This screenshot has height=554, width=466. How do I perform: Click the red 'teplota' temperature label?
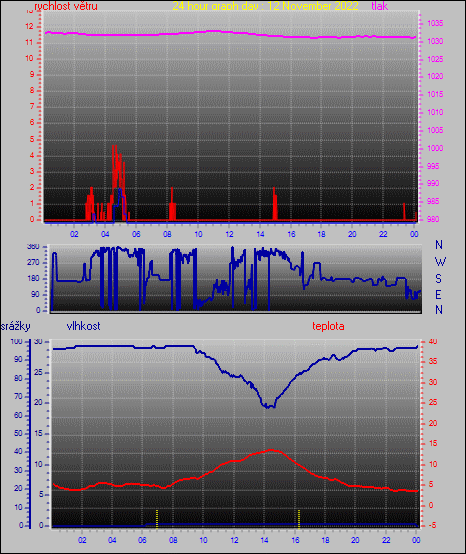coord(328,326)
